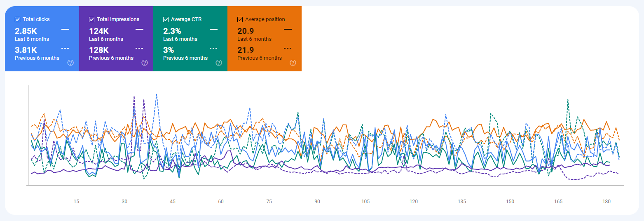
Task: Click the x-axis label 150
Action: pyautogui.click(x=510, y=202)
